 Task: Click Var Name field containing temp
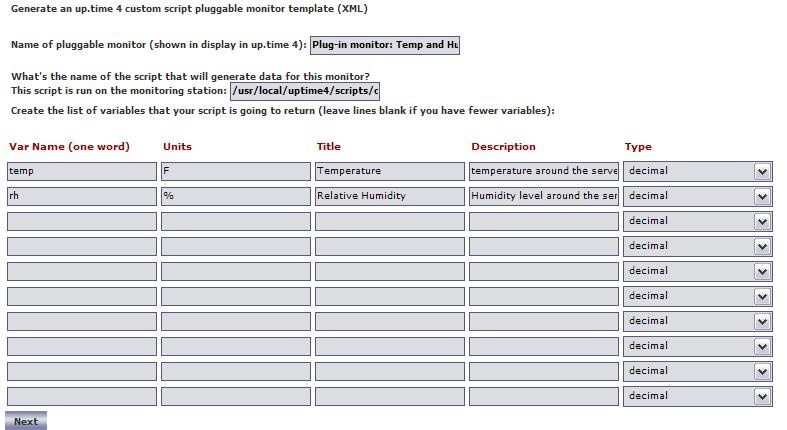[x=81, y=171]
